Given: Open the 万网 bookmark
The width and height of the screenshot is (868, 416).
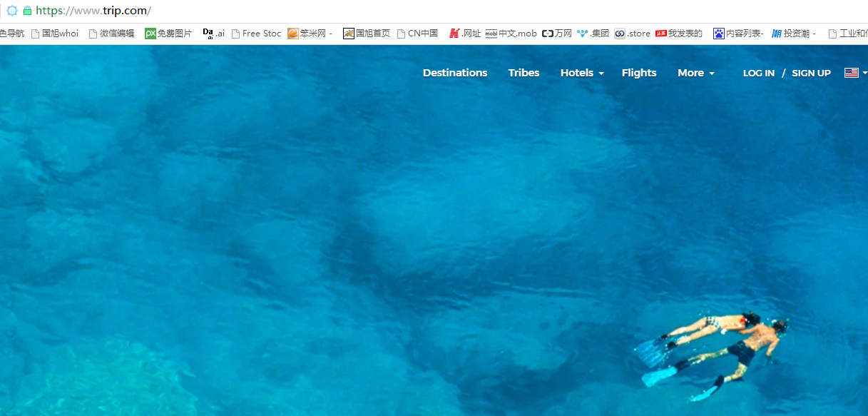Looking at the screenshot, I should tap(557, 34).
